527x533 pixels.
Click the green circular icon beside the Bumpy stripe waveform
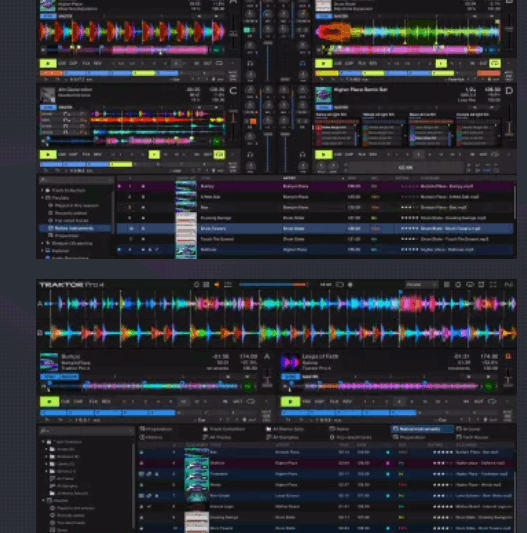click(x=248, y=386)
